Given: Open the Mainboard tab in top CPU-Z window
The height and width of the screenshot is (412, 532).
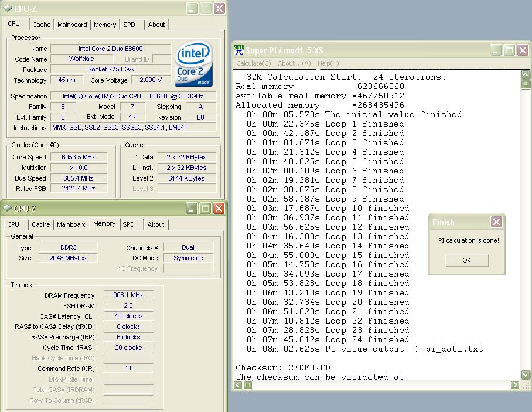Looking at the screenshot, I should (x=72, y=25).
